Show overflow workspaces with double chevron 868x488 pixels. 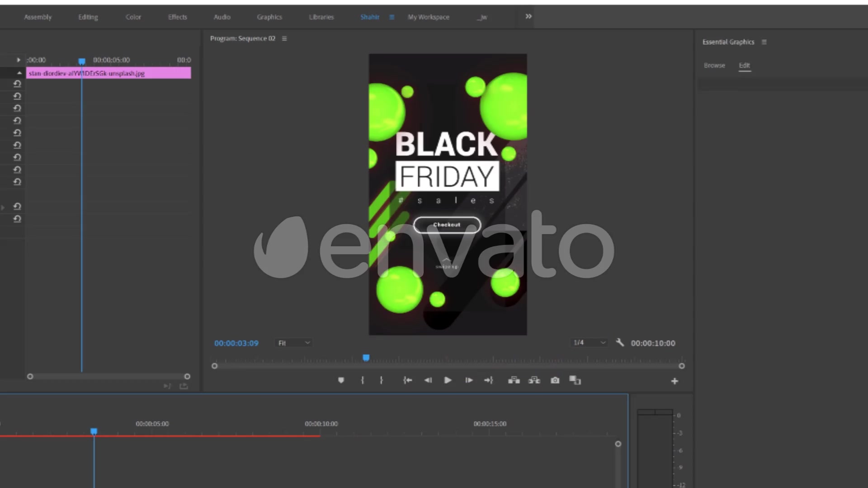(528, 16)
